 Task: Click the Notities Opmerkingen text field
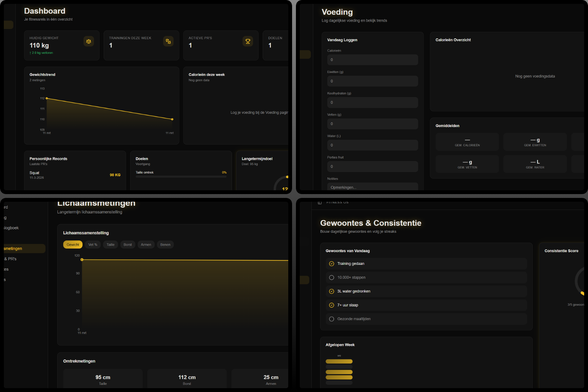pyautogui.click(x=372, y=186)
